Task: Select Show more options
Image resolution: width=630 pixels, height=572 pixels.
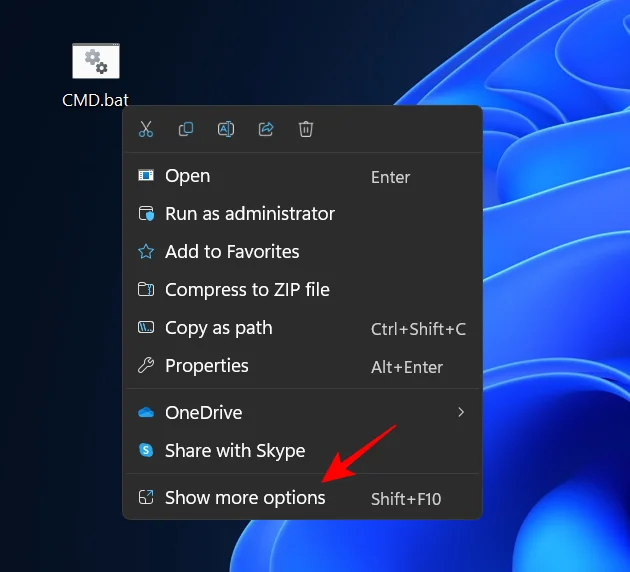Action: pyautogui.click(x=302, y=498)
